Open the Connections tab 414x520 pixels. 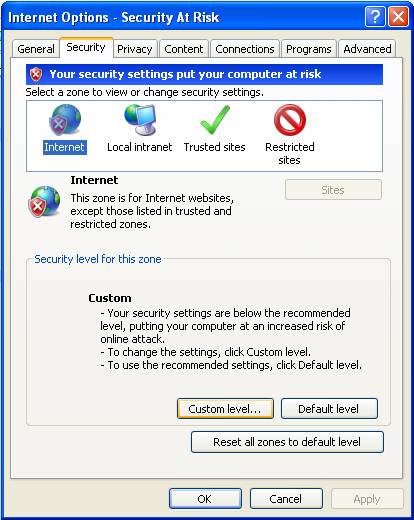[245, 49]
